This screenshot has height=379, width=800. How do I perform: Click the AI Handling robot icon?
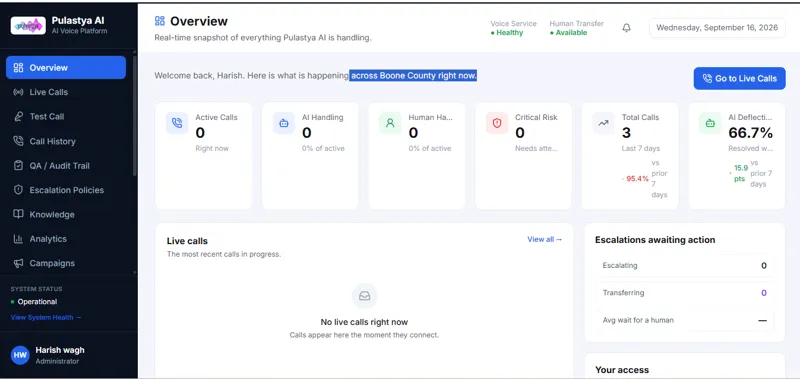point(284,123)
